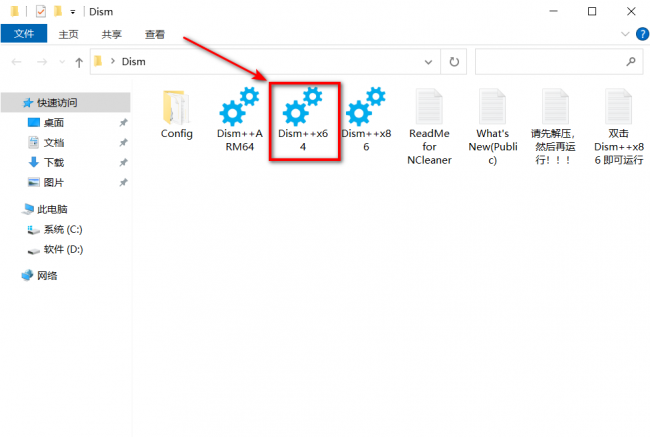Viewport: 650px width, 437px height.
Task: Click into the search box
Action: pyautogui.click(x=559, y=62)
